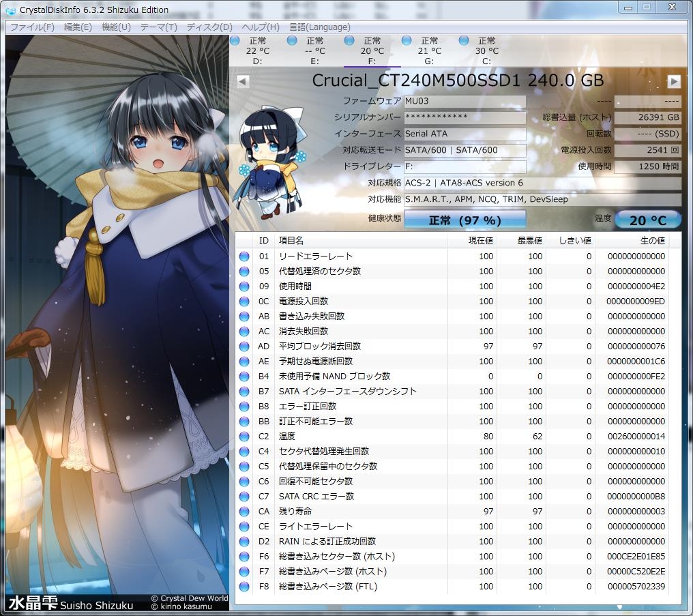This screenshot has width=693, height=616.
Task: Click status orb for 05 代替処理済のセクタ数
Action: pyautogui.click(x=244, y=272)
